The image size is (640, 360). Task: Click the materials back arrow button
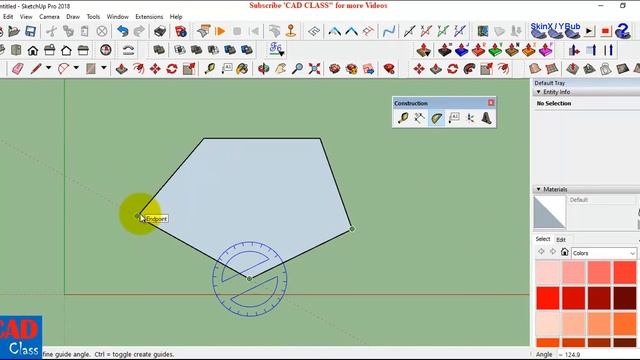tap(541, 252)
